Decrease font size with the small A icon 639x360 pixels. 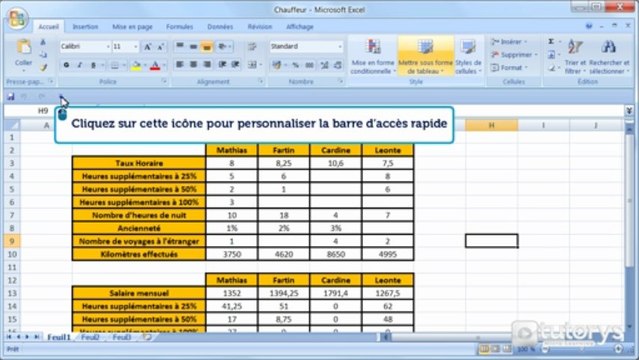pyautogui.click(x=161, y=46)
